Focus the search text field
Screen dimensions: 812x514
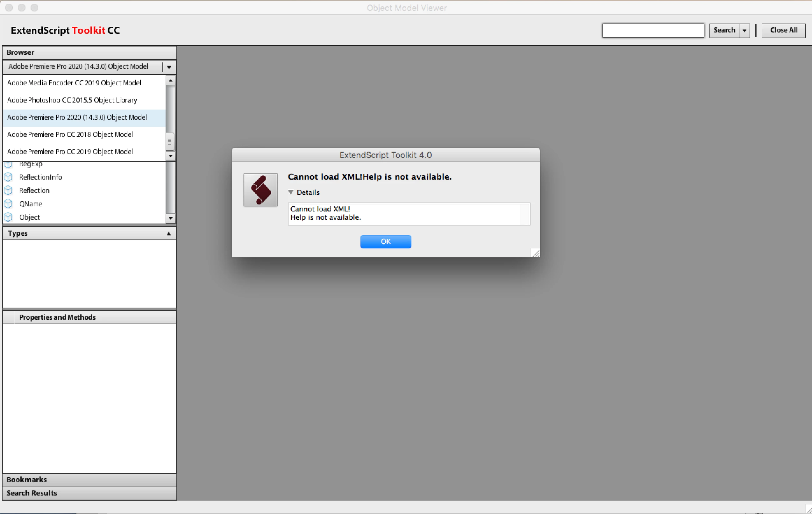(x=653, y=31)
